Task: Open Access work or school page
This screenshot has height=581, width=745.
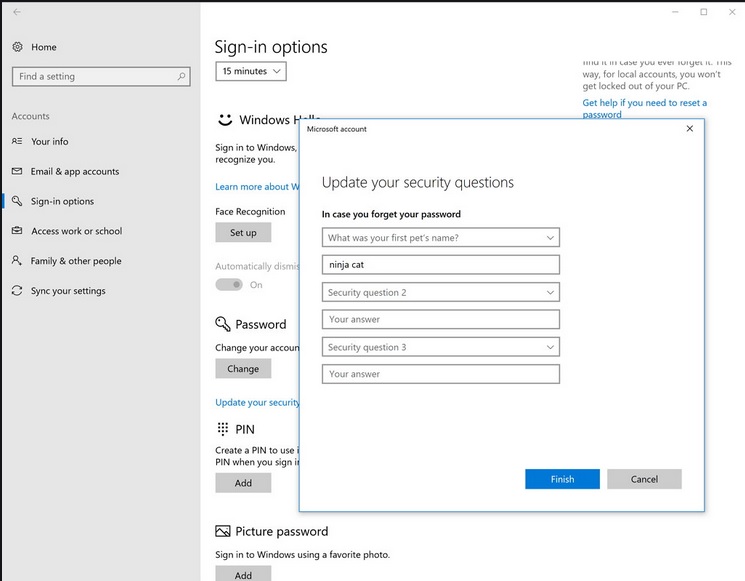Action: (76, 231)
